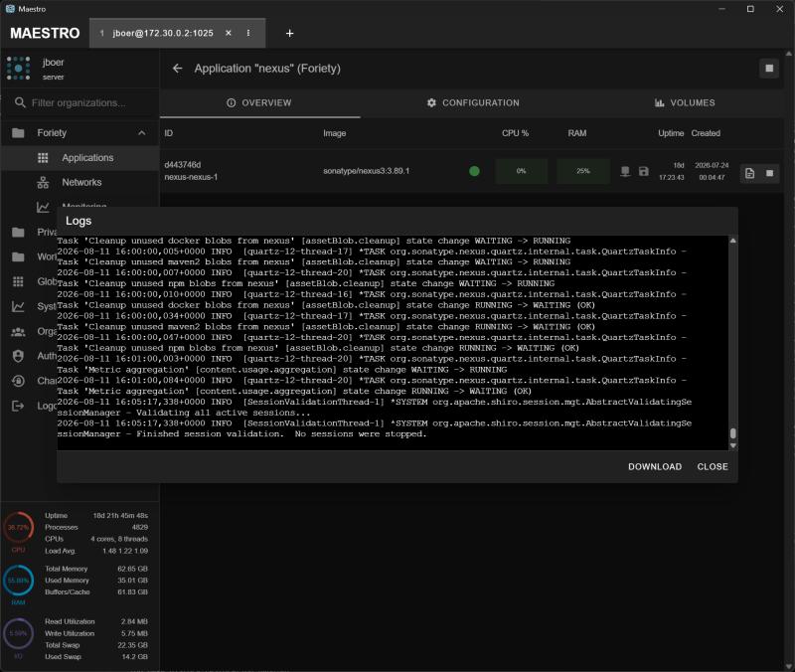This screenshot has height=672, width=795.
Task: Click container ID "d443746d"
Action: click(183, 165)
